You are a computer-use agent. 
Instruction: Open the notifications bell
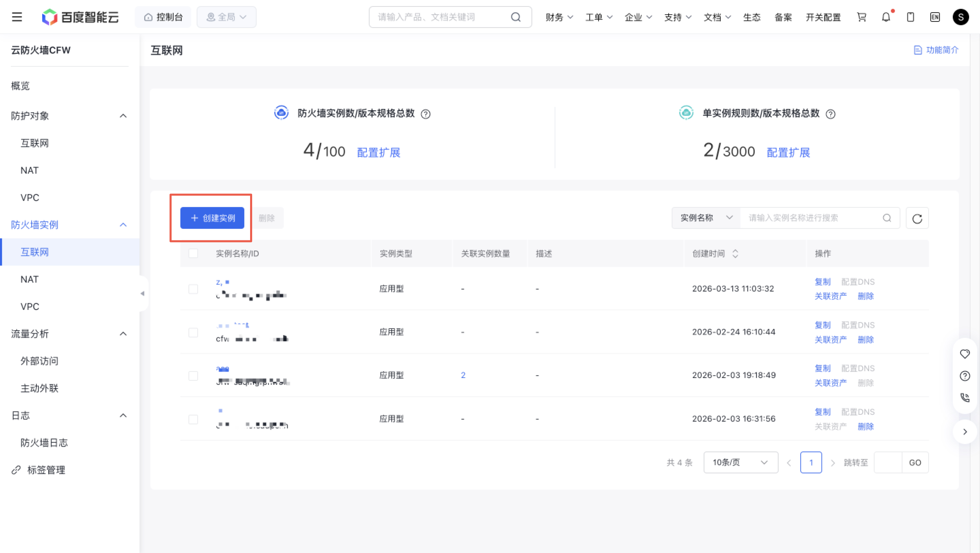click(x=886, y=17)
